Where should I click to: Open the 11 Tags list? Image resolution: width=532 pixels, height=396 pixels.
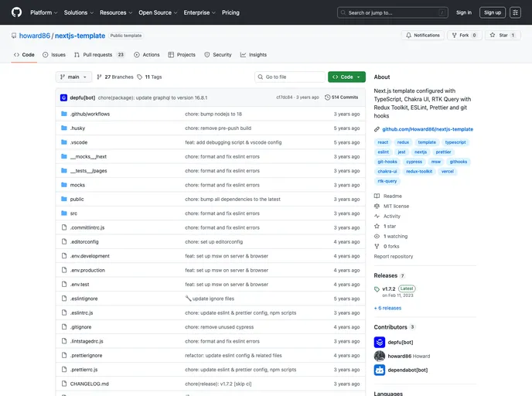click(150, 77)
